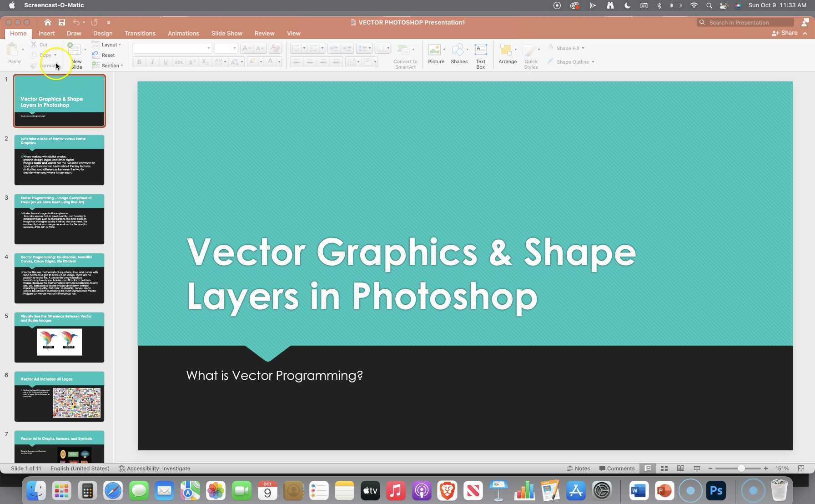
Task: Open the font name dropdown
Action: pyautogui.click(x=208, y=48)
